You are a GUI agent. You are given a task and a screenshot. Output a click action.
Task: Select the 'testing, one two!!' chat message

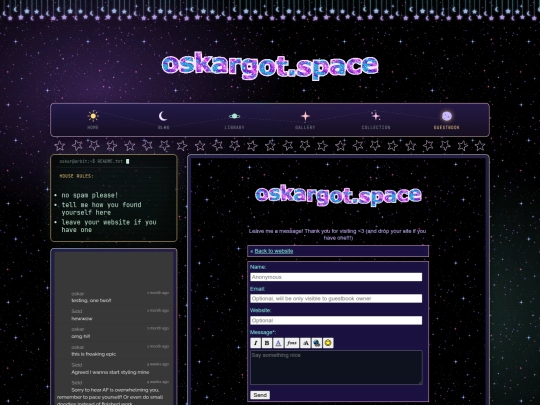pos(91,300)
